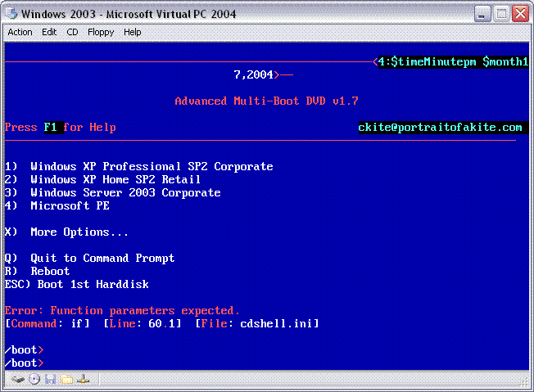Click 'Quit to Command Prompt' entry
The height and width of the screenshot is (392, 534).
click(89, 258)
